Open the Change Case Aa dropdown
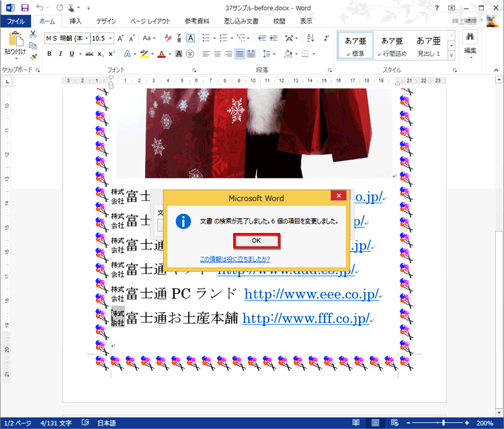Image resolution: width=504 pixels, height=429 pixels. coord(149,38)
